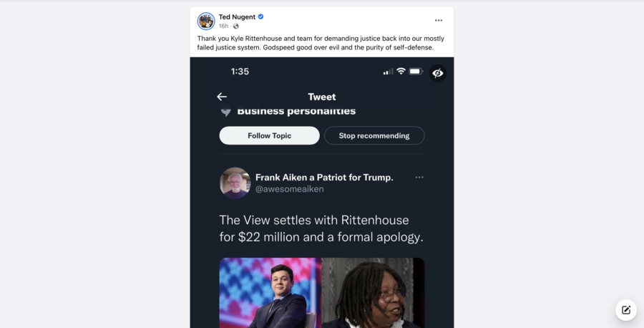Click the Ted Nugent profile avatar
Viewport: 644px width, 328px height.
click(x=206, y=21)
